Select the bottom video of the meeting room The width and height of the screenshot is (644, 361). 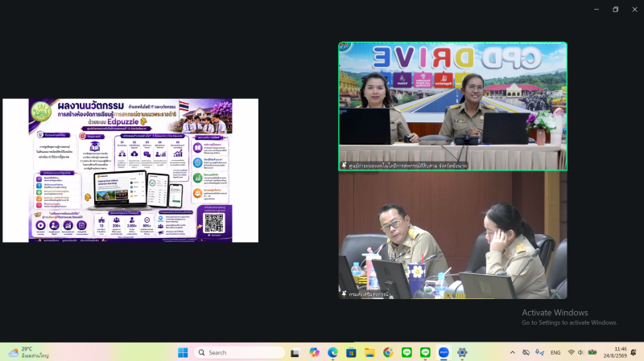click(452, 235)
